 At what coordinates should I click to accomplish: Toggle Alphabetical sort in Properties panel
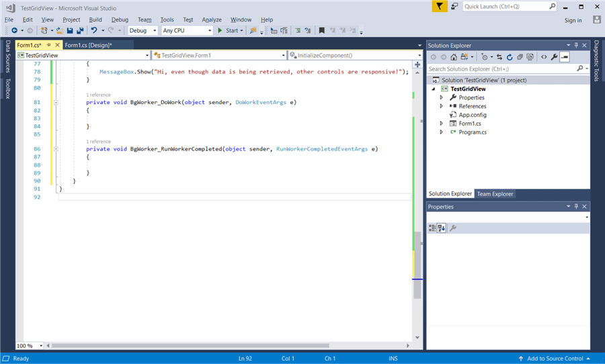click(x=442, y=228)
